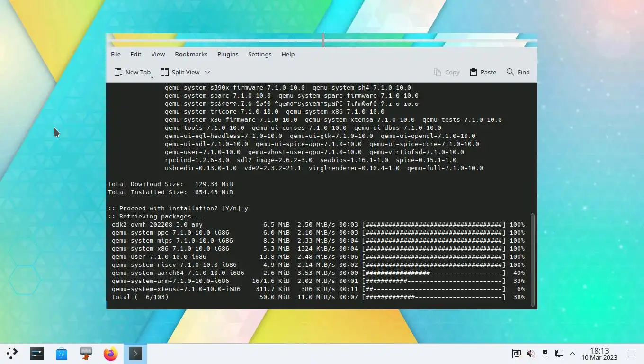Viewport: 644px width, 364px height.
Task: Expand the Split View dropdown arrow
Action: pos(207,72)
